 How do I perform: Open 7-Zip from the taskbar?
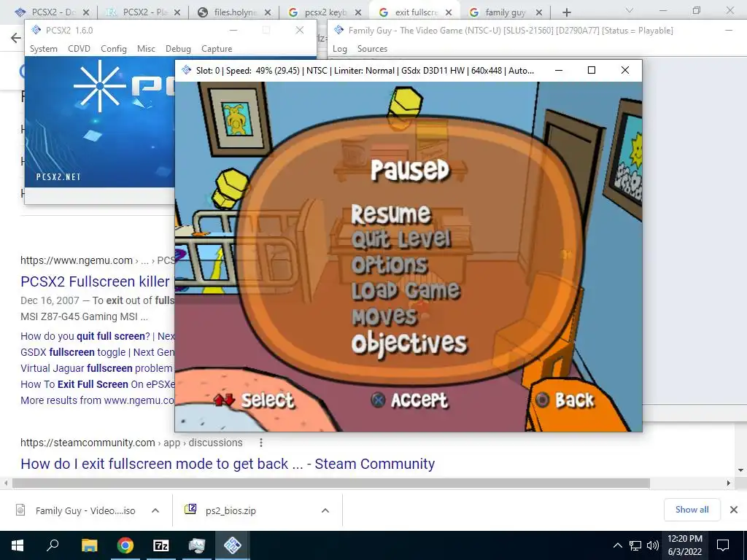(161, 545)
